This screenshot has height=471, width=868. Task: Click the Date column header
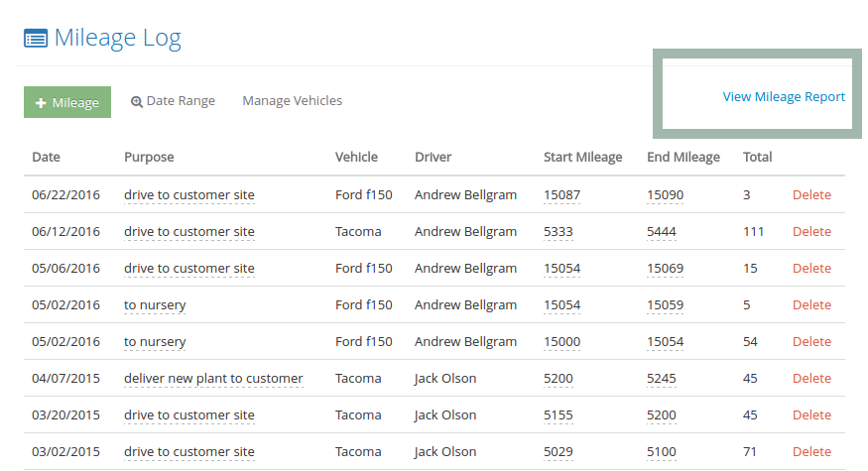coord(46,158)
